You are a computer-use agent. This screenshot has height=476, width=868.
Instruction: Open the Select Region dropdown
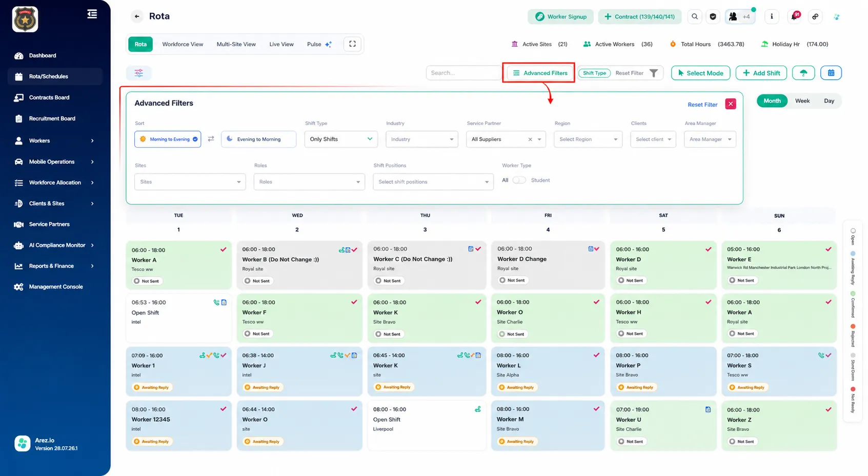588,139
